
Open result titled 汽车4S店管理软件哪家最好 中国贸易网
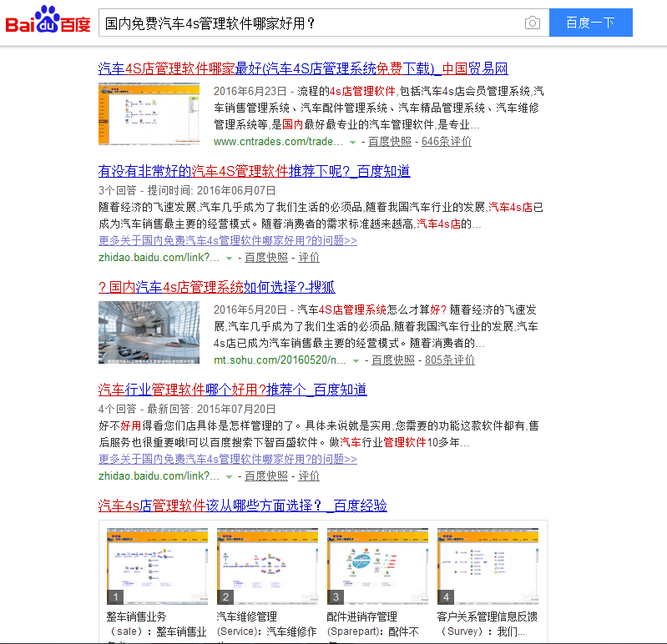coord(303,68)
